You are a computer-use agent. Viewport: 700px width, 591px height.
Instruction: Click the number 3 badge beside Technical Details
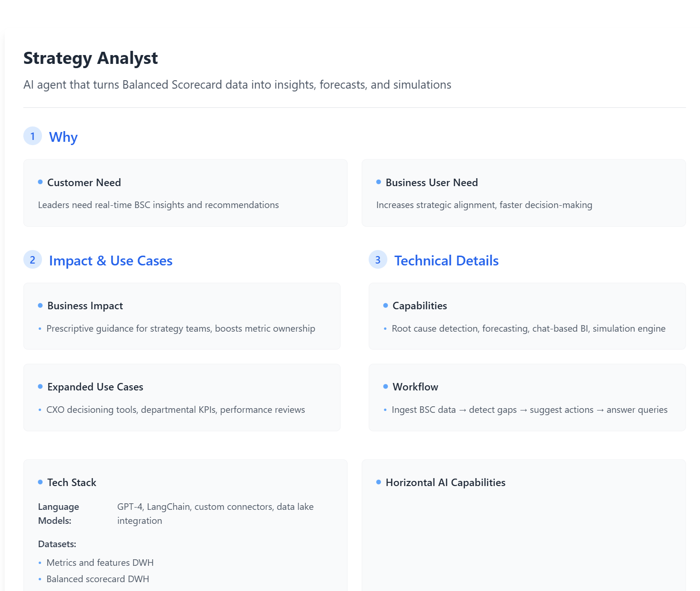click(x=378, y=260)
